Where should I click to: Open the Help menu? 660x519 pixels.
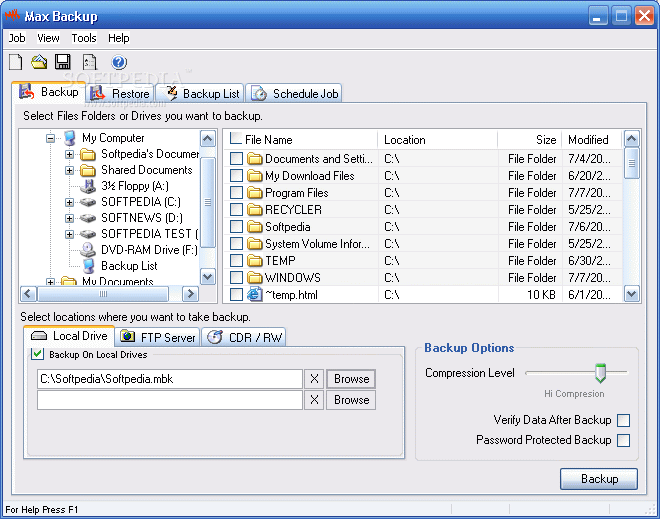point(119,38)
